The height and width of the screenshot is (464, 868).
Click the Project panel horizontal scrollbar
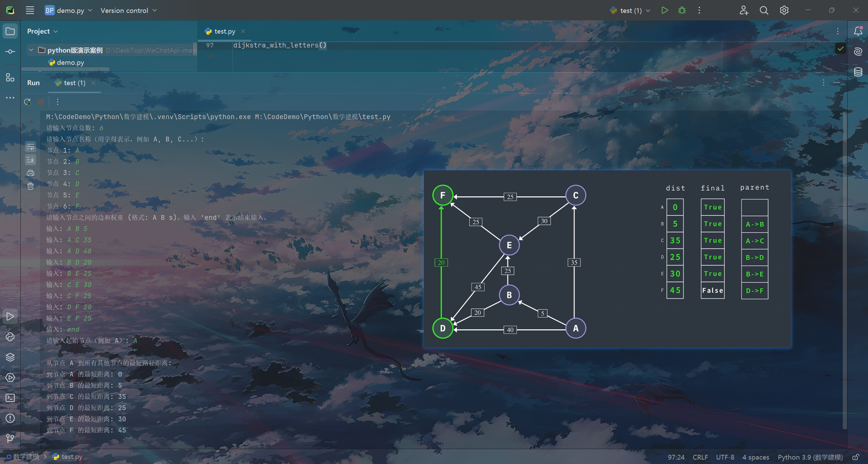pyautogui.click(x=65, y=69)
